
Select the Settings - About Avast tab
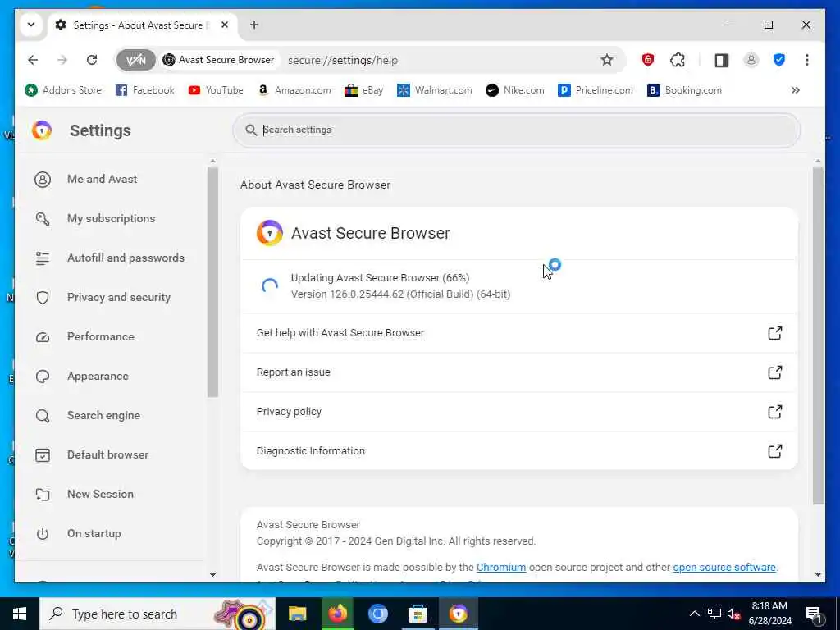coord(143,25)
